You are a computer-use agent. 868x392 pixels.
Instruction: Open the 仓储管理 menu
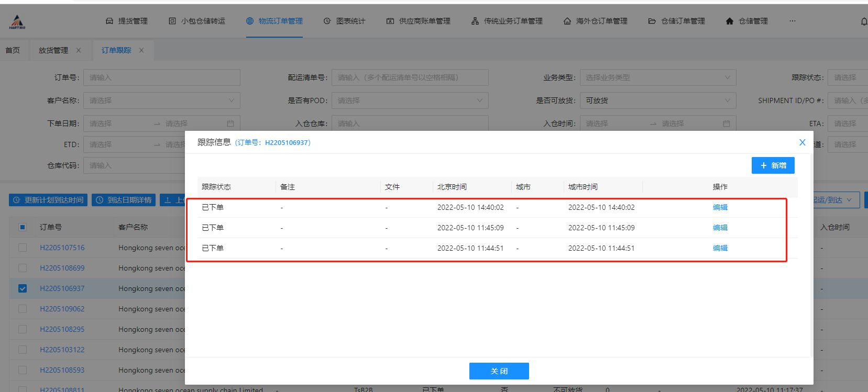[747, 21]
